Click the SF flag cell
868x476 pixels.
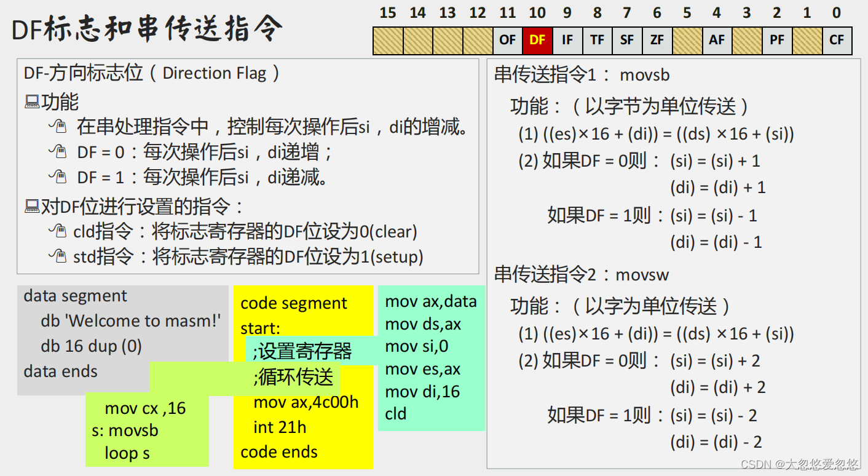[627, 40]
